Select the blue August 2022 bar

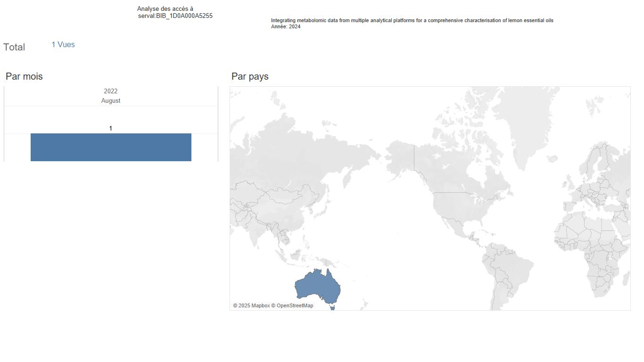click(111, 147)
